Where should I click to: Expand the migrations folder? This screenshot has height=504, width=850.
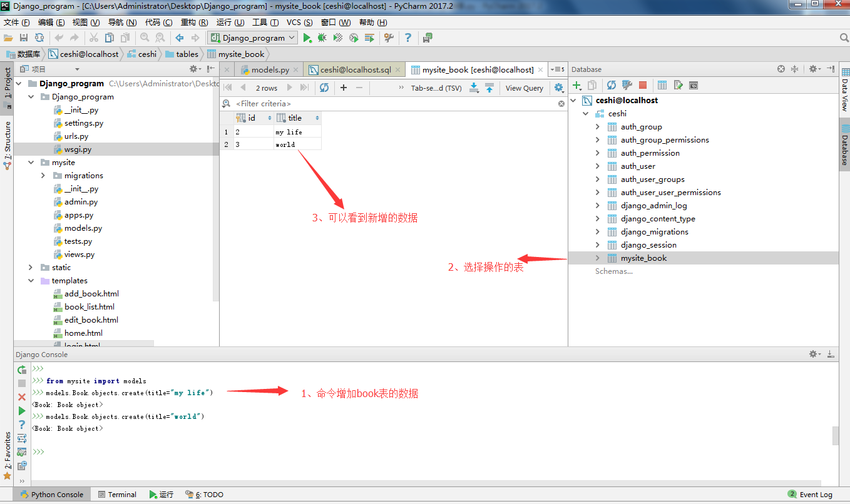43,176
